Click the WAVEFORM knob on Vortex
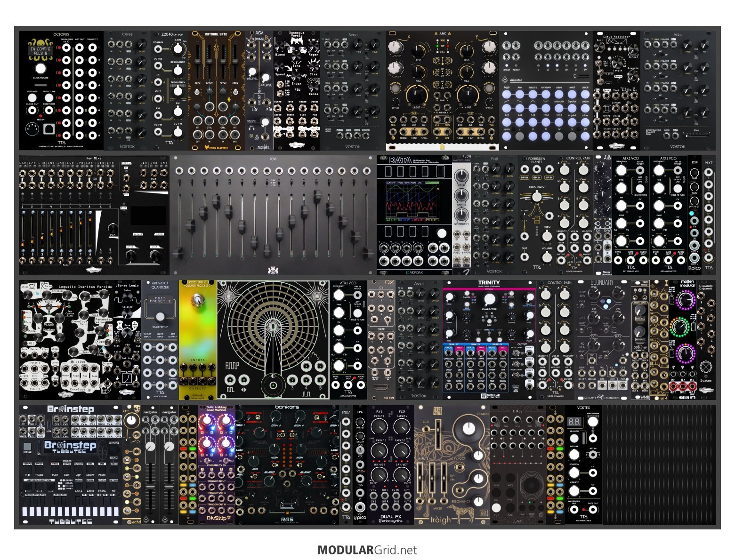The image size is (735, 560). (x=592, y=422)
